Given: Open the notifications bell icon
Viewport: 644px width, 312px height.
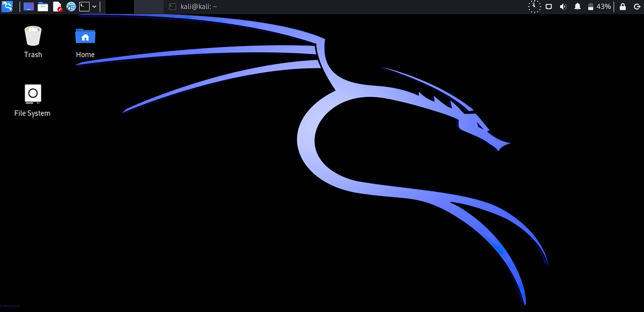Looking at the screenshot, I should [578, 7].
